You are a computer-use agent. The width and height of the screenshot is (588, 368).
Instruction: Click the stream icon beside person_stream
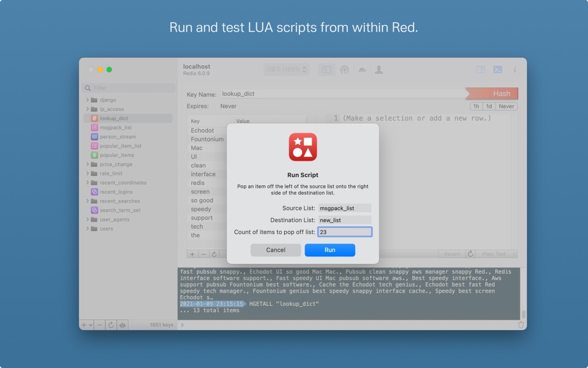95,137
